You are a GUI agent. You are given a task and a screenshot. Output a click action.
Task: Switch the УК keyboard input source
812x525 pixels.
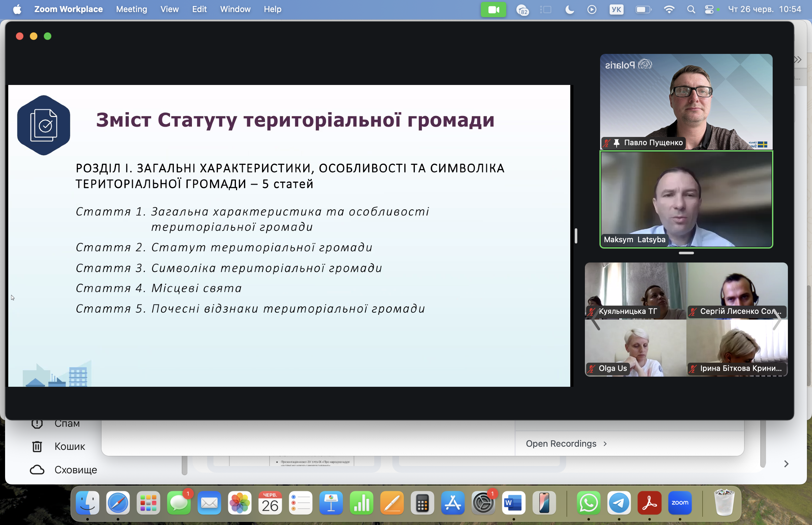click(x=616, y=10)
